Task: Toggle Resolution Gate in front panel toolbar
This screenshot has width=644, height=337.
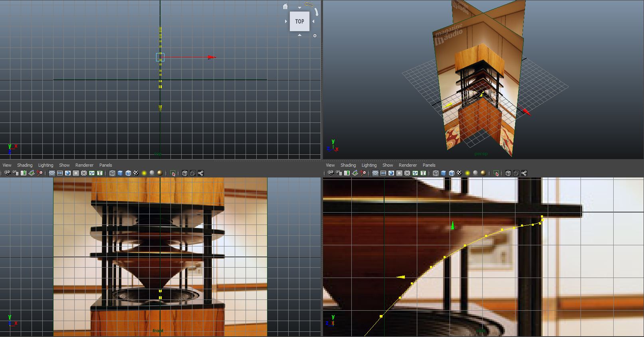Action: coord(68,173)
